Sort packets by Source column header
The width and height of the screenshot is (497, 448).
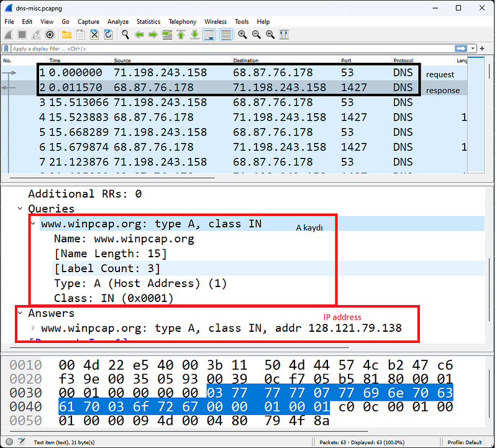171,60
